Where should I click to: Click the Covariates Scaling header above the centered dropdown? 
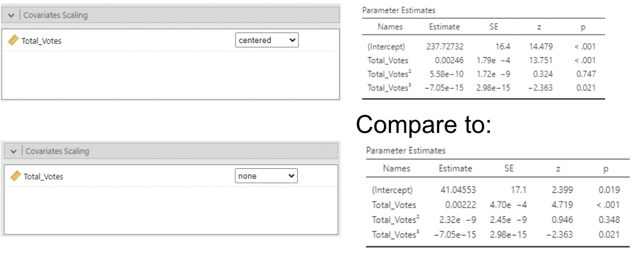tap(55, 15)
